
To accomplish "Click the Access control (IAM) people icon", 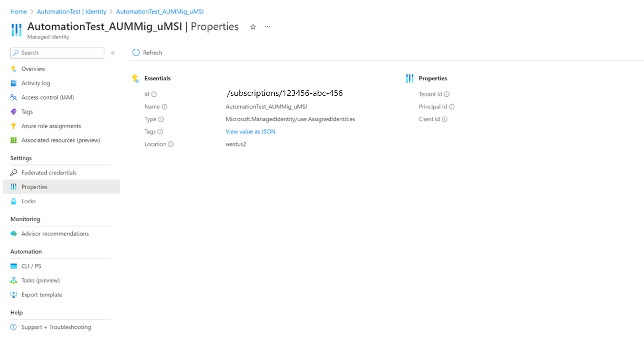I will (14, 97).
